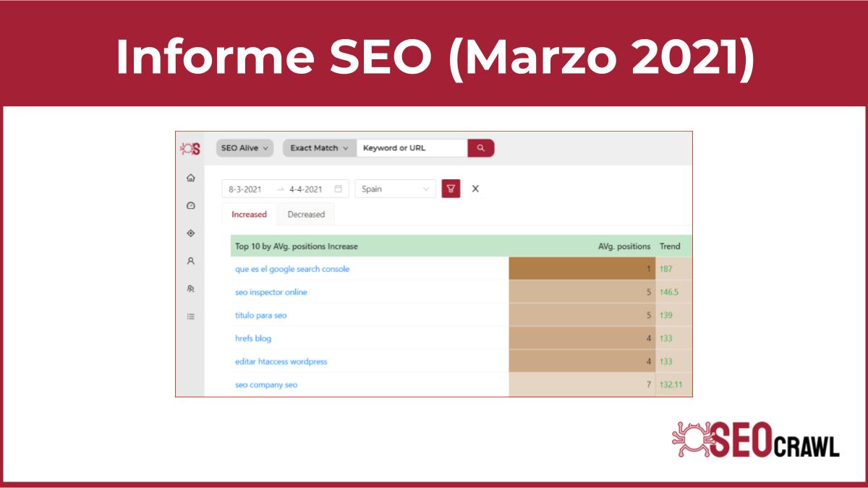Viewport: 868px width, 488px height.
Task: Open the Exact Match dropdown
Action: click(x=319, y=148)
